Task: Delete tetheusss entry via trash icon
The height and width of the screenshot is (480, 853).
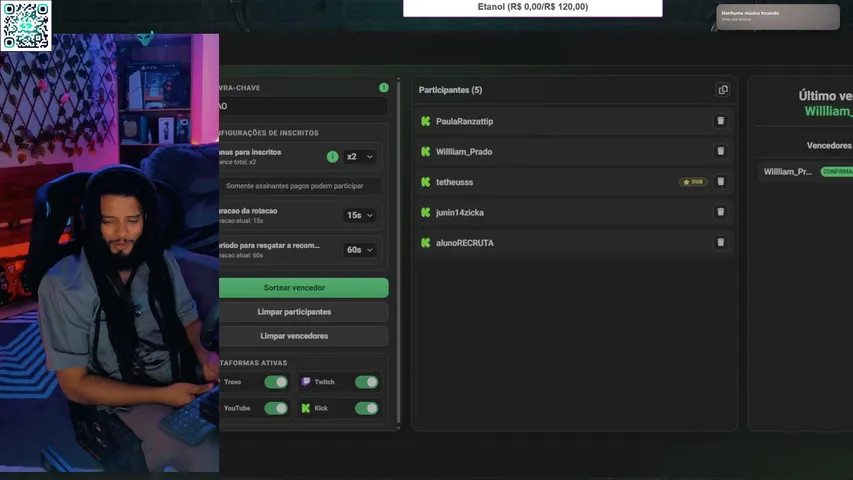Action: (720, 182)
